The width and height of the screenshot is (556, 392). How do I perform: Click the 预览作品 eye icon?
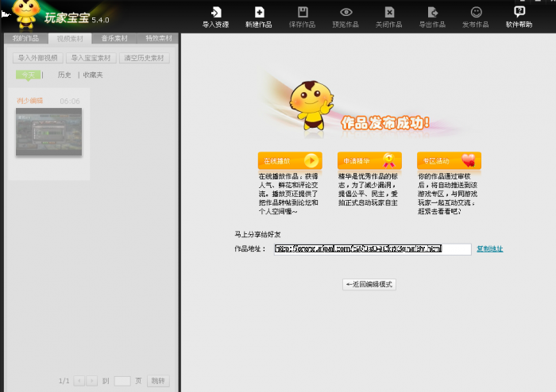coord(346,13)
